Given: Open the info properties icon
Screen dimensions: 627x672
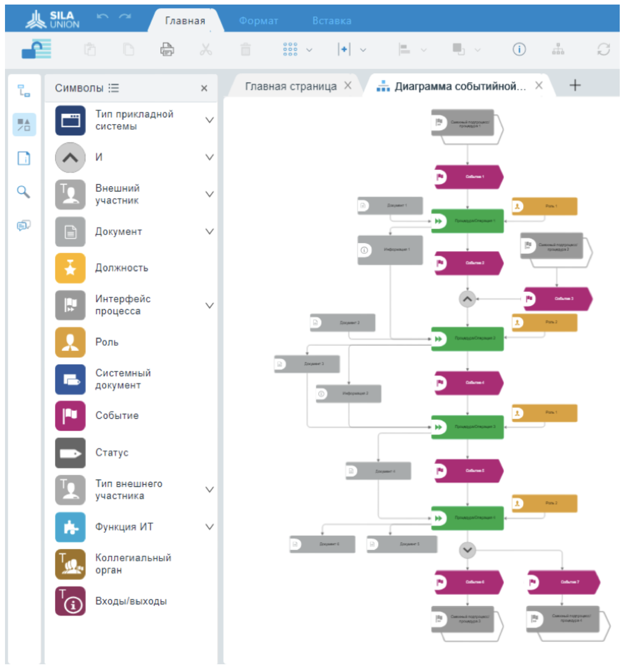Looking at the screenshot, I should pos(519,49).
